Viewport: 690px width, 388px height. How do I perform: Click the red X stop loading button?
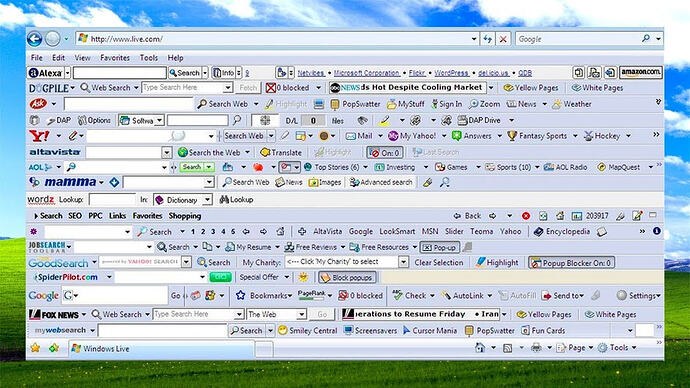tap(503, 39)
